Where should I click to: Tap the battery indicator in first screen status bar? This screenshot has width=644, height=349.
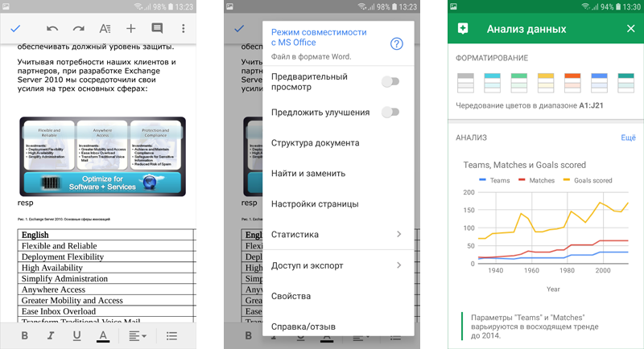pyautogui.click(x=170, y=6)
